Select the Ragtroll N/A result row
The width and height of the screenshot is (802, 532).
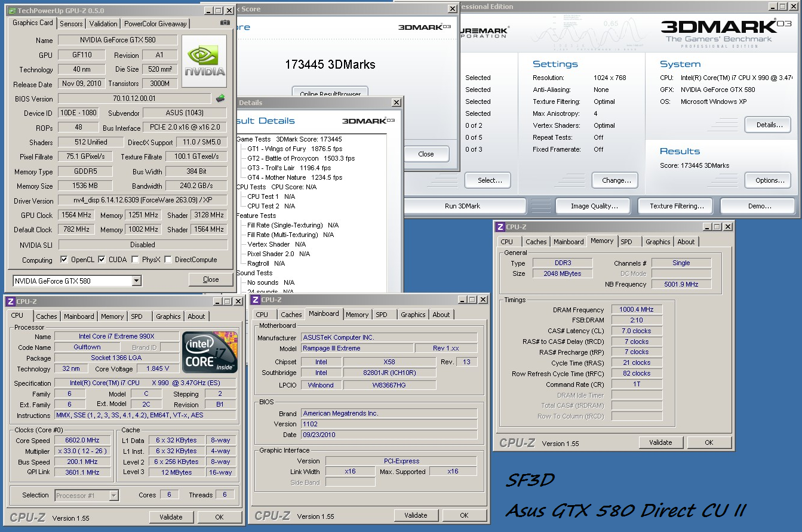click(x=266, y=263)
